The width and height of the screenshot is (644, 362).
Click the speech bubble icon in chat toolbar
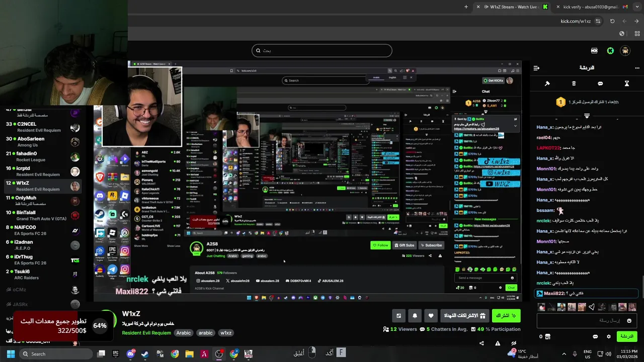click(x=600, y=83)
